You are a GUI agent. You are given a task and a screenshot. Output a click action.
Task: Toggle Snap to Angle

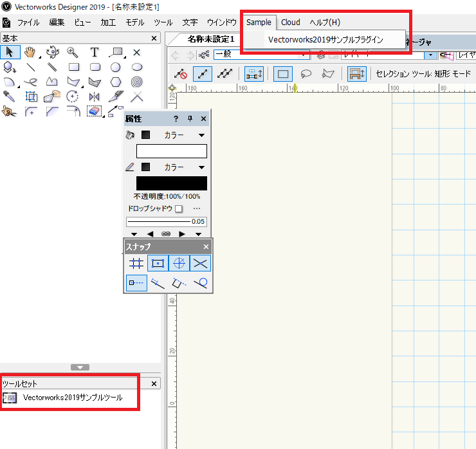[179, 263]
